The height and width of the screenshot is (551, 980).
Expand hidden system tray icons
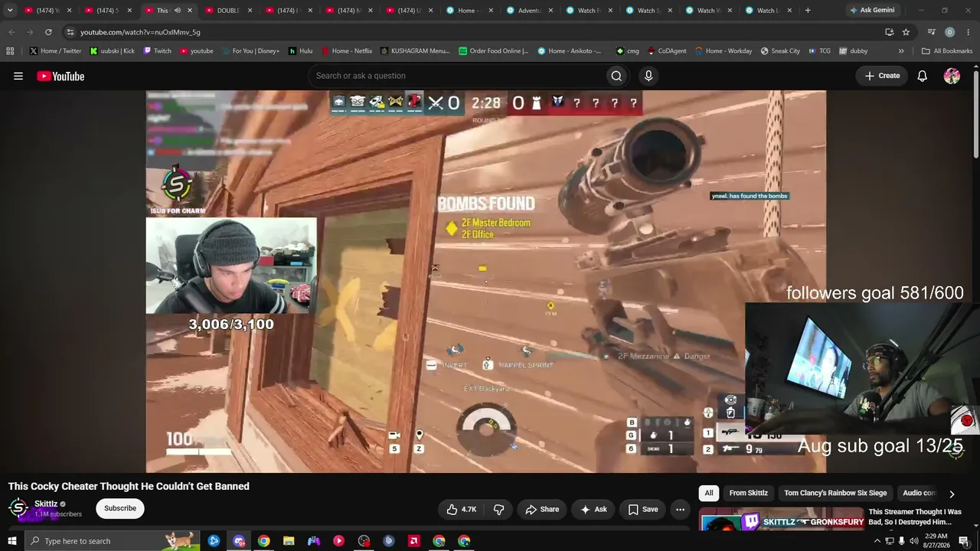(x=877, y=541)
